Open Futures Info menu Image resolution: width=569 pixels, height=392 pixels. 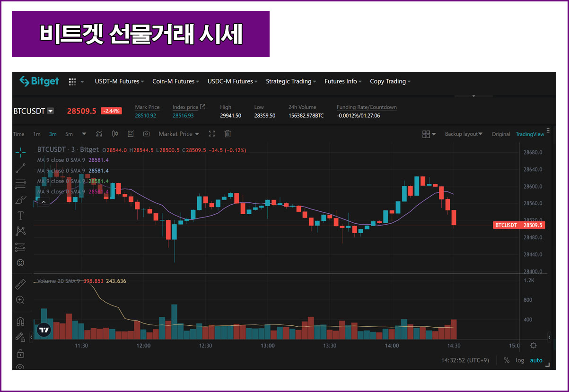tap(343, 81)
